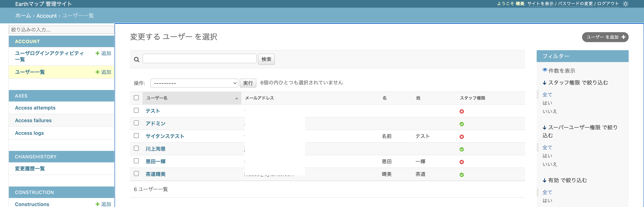Toggle the dark/light theme icon top right
Image resolution: width=644 pixels, height=207 pixels.
[626, 4]
